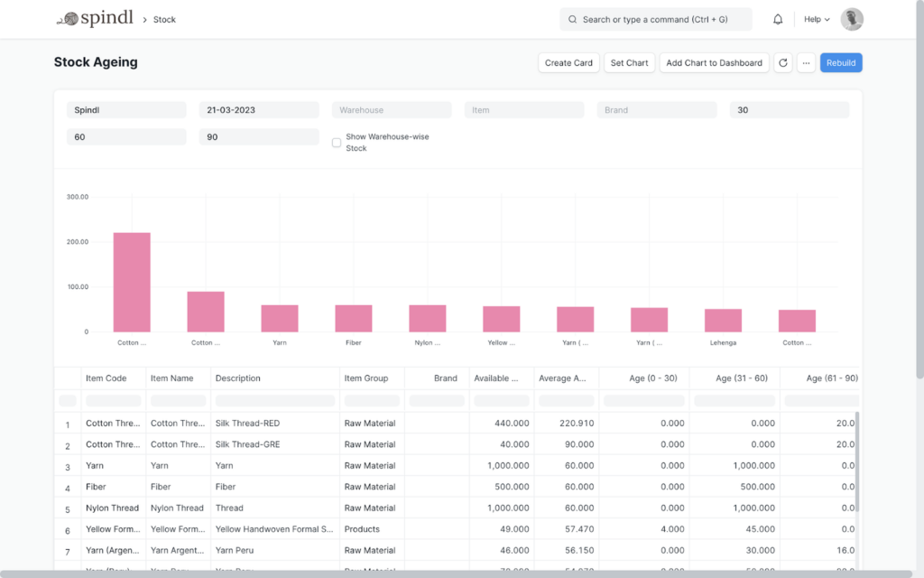The image size is (924, 578).
Task: Select the Stock breadcrumb item
Action: pos(165,19)
